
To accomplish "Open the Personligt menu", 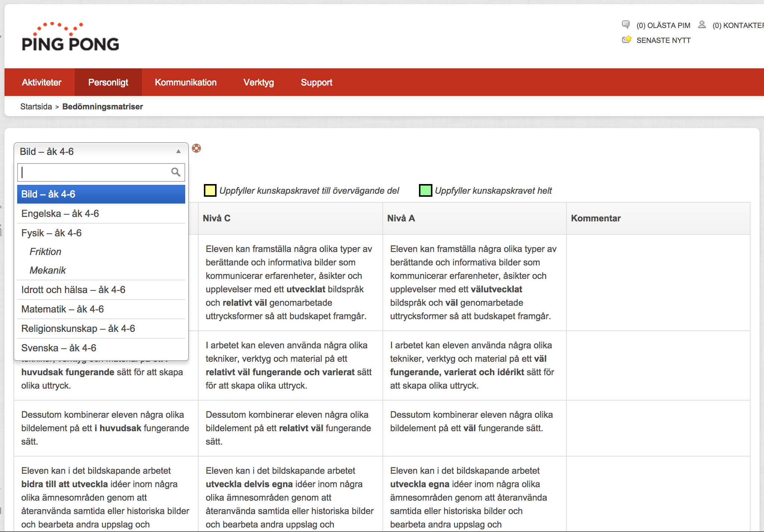I will [x=108, y=82].
